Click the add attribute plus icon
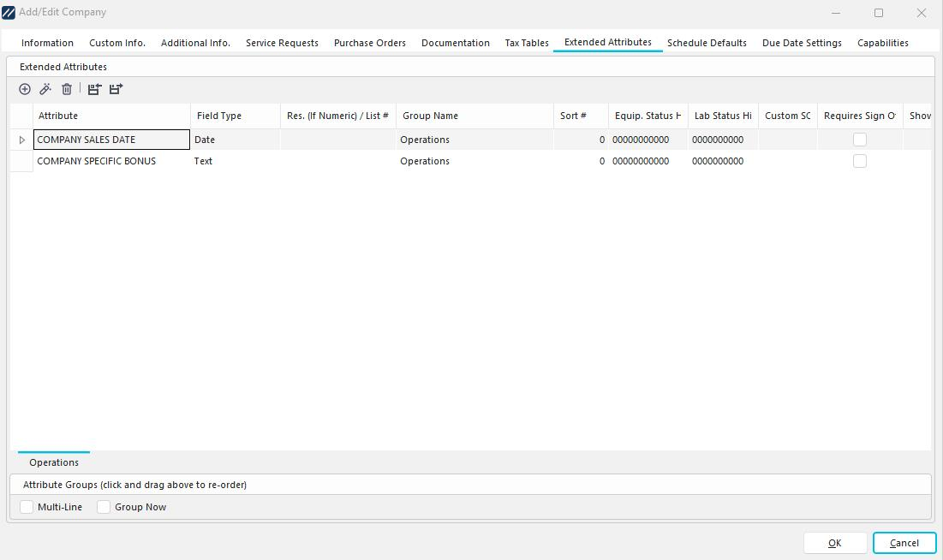Viewport: 943px width, 560px height. tap(25, 89)
